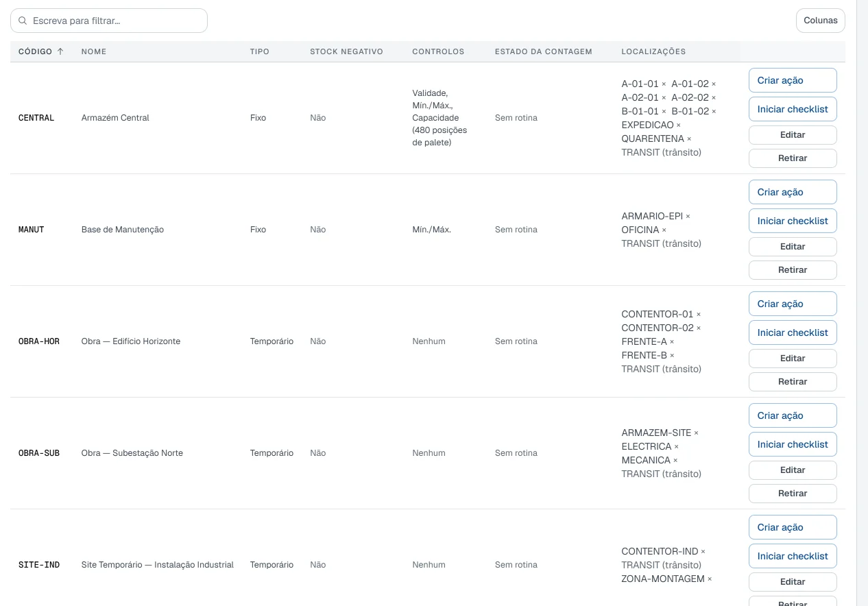
Task: Remove the MECANICA location chip
Action: point(675,461)
